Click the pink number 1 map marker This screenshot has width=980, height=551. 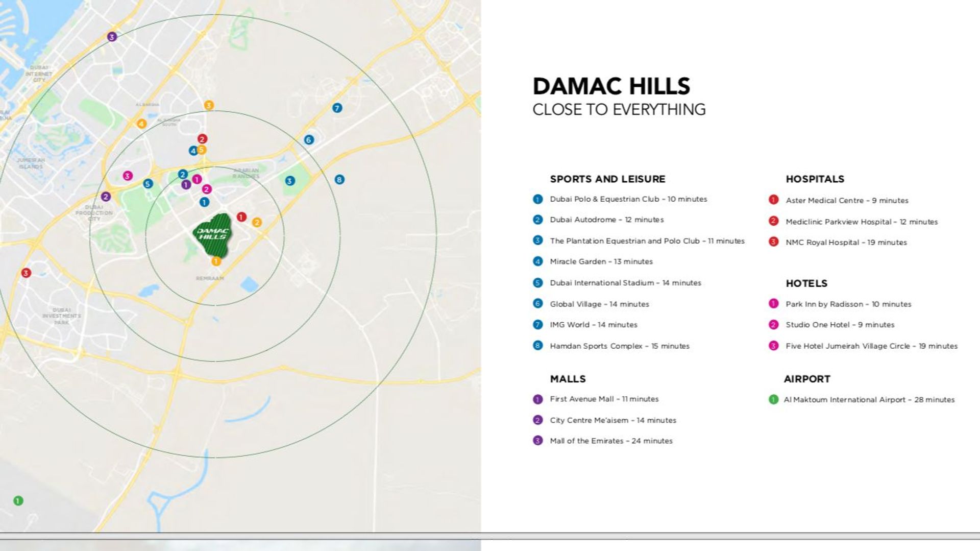click(197, 179)
